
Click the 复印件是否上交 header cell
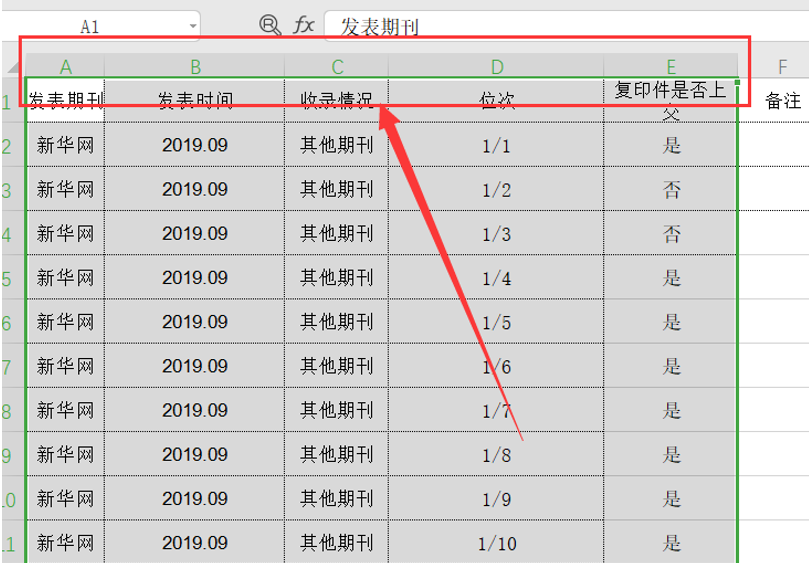click(671, 100)
